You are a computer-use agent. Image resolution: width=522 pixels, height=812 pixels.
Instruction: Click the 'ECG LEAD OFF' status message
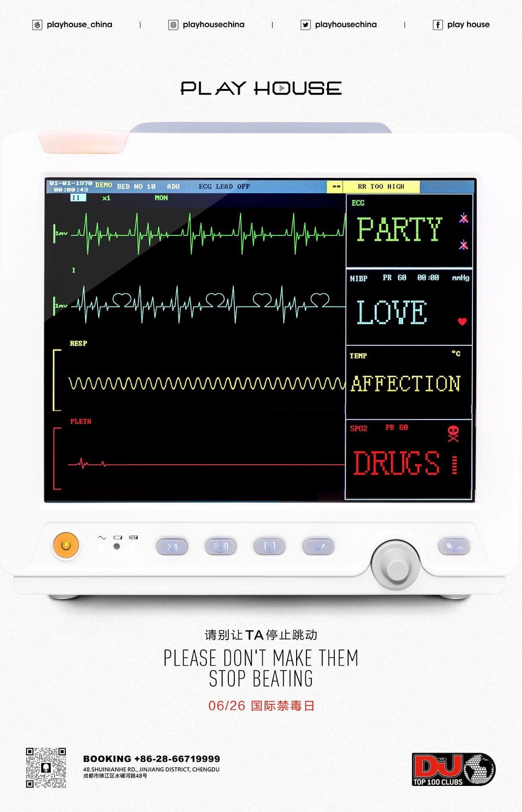click(224, 186)
